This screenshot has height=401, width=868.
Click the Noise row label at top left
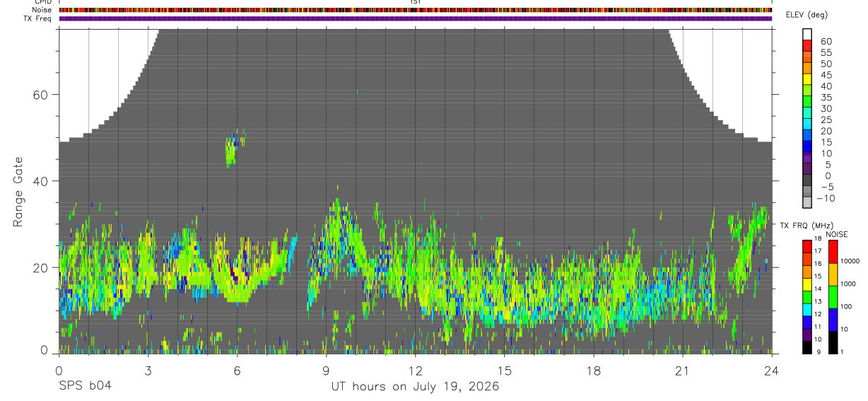(x=42, y=11)
